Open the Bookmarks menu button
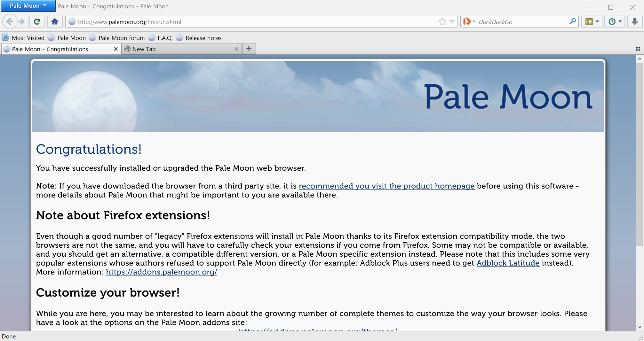The image size is (644, 341). (592, 22)
